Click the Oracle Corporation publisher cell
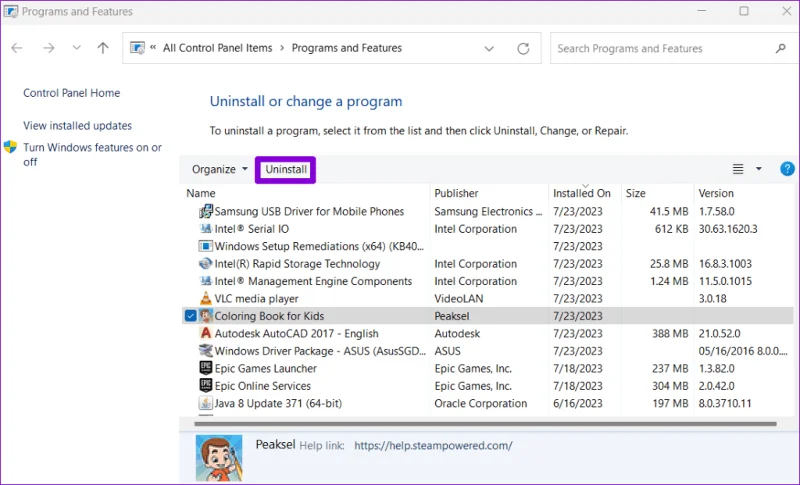 coord(481,403)
